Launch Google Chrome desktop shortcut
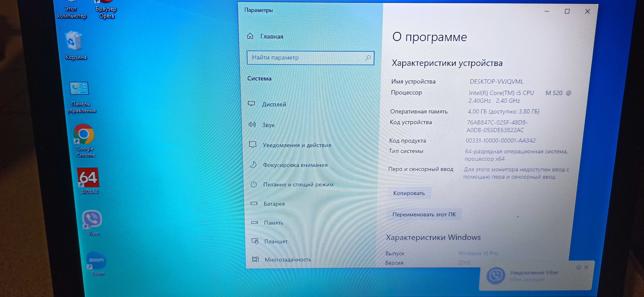Screen dimensions: 644x297 (x=85, y=141)
